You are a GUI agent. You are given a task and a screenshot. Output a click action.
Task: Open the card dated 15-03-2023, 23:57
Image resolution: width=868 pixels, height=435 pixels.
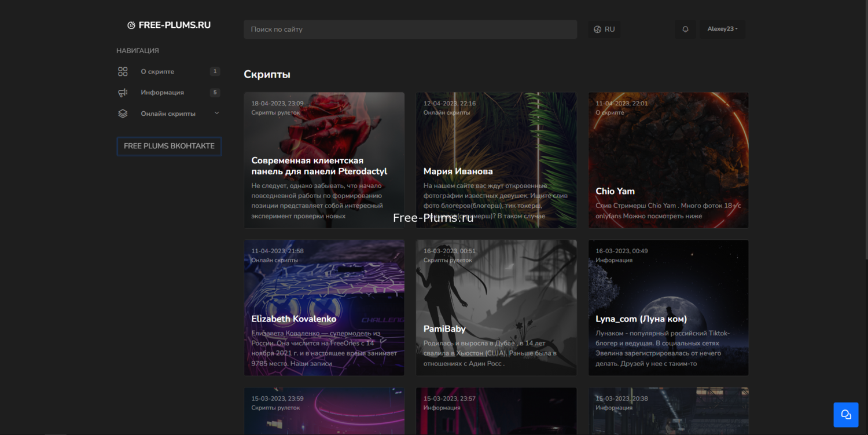click(x=496, y=411)
